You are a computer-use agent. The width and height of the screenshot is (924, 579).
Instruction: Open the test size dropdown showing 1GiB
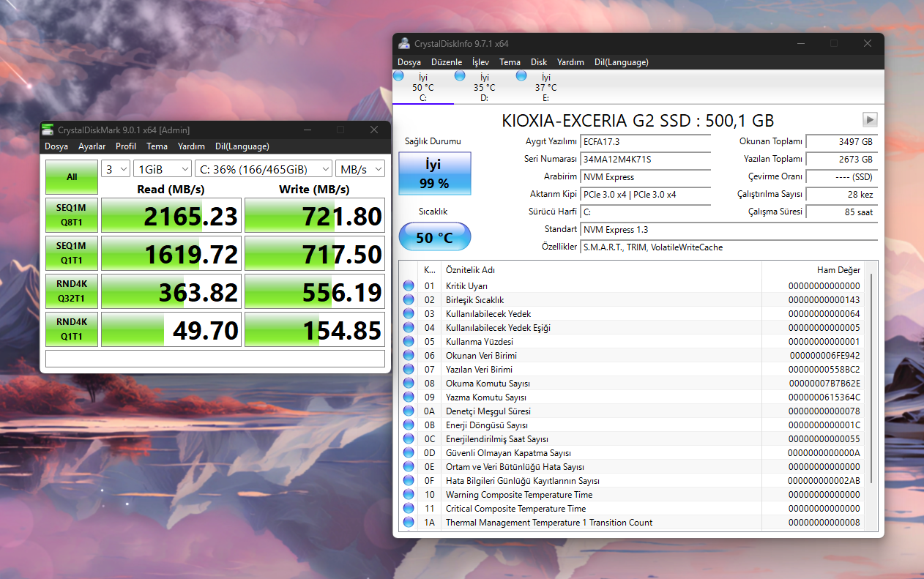pos(163,169)
